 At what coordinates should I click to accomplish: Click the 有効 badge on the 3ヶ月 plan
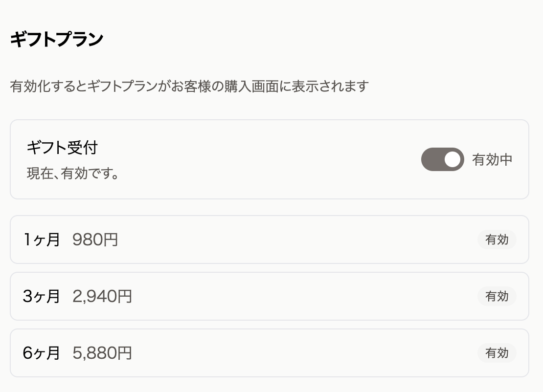point(497,296)
